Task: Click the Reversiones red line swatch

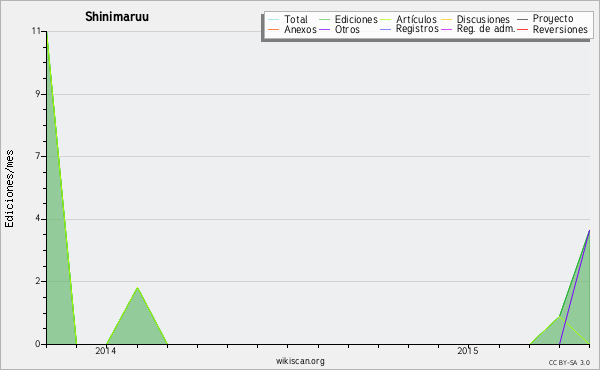Action: pos(523,29)
